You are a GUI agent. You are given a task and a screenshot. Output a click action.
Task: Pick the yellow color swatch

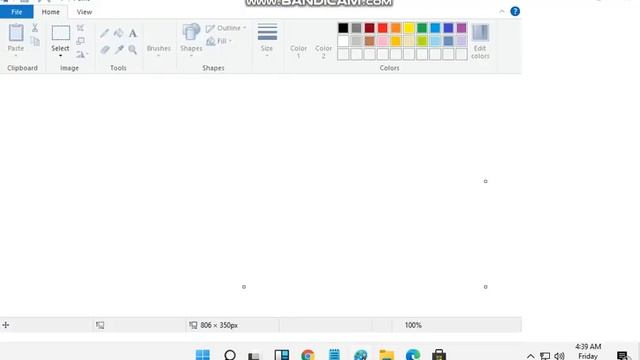click(409, 28)
